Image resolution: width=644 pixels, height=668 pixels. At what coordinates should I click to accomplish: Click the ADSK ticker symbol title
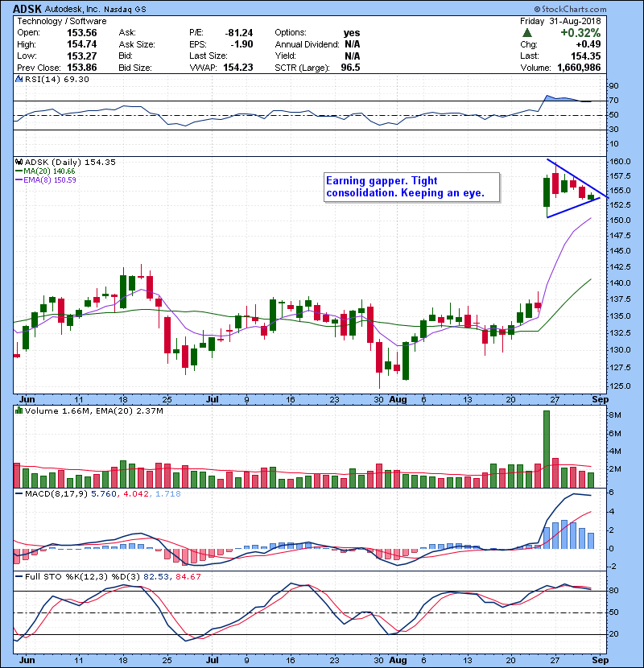pyautogui.click(x=27, y=9)
